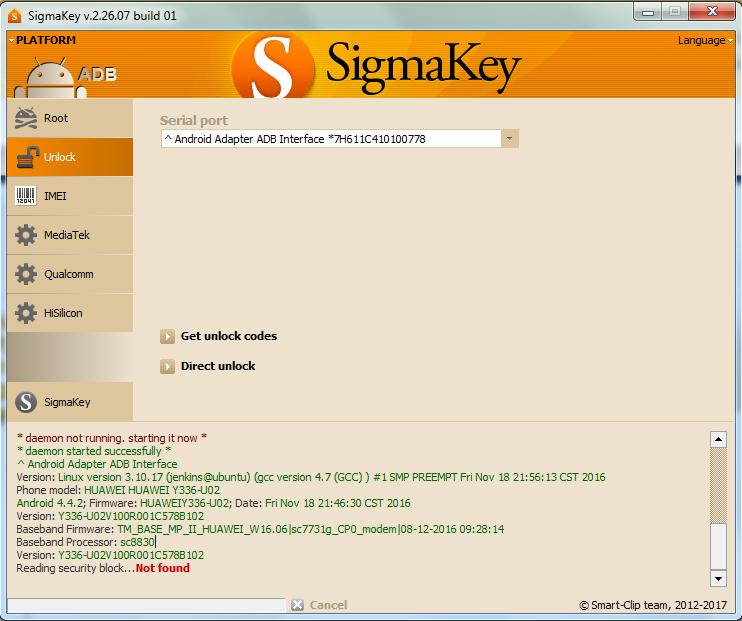The width and height of the screenshot is (742, 621).
Task: Minimize the SigmaKey window
Action: coord(648,12)
